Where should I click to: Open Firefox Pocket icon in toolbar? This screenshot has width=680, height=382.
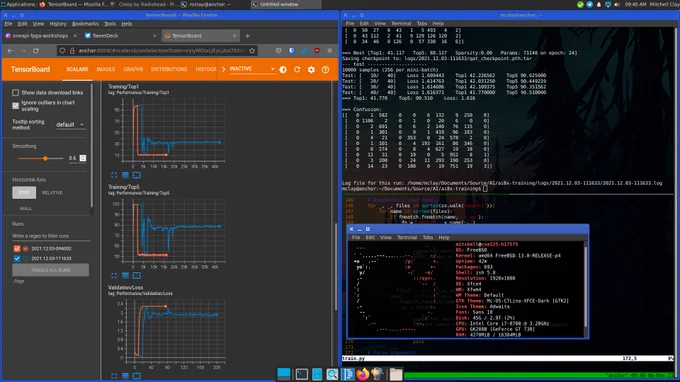click(x=278, y=51)
